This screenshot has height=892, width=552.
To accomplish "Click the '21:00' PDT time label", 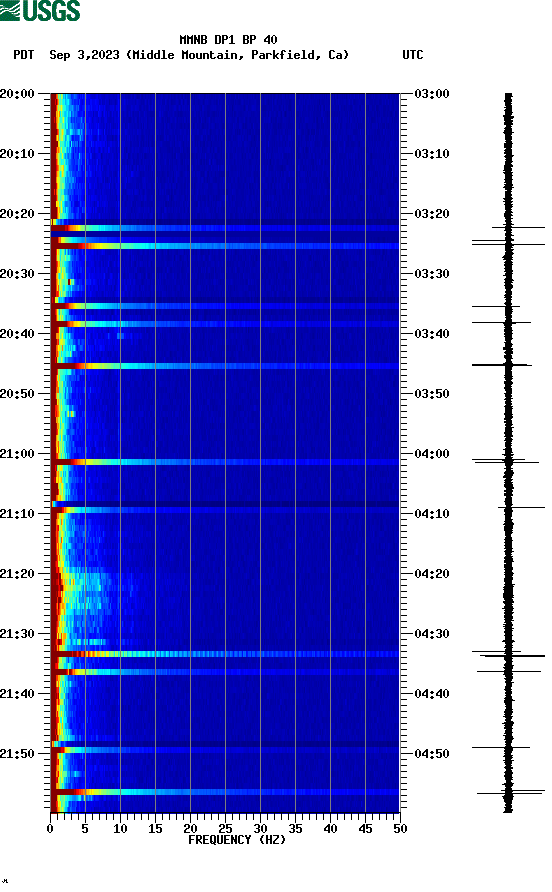I will pos(17,454).
